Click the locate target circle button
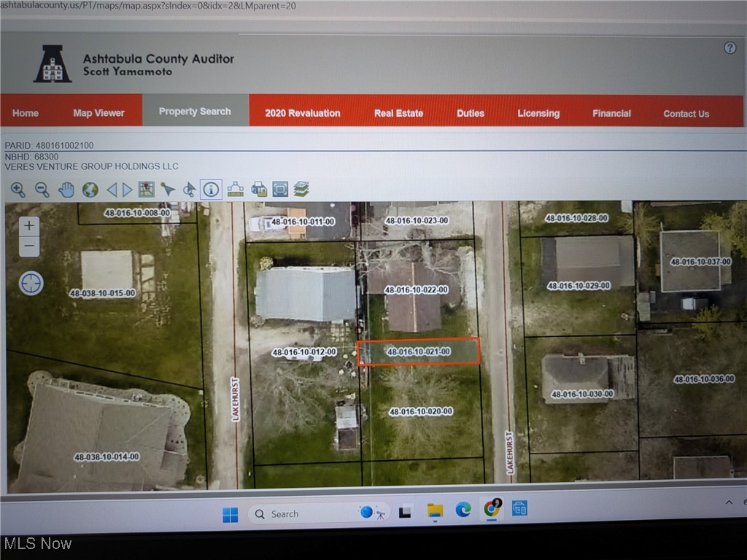 tap(31, 283)
